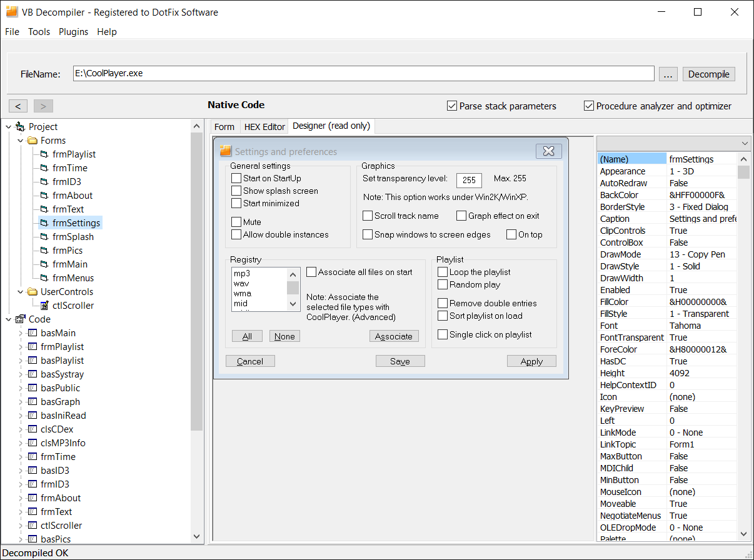The height and width of the screenshot is (560, 754).
Task: Click the Save button in settings form
Action: click(x=400, y=361)
